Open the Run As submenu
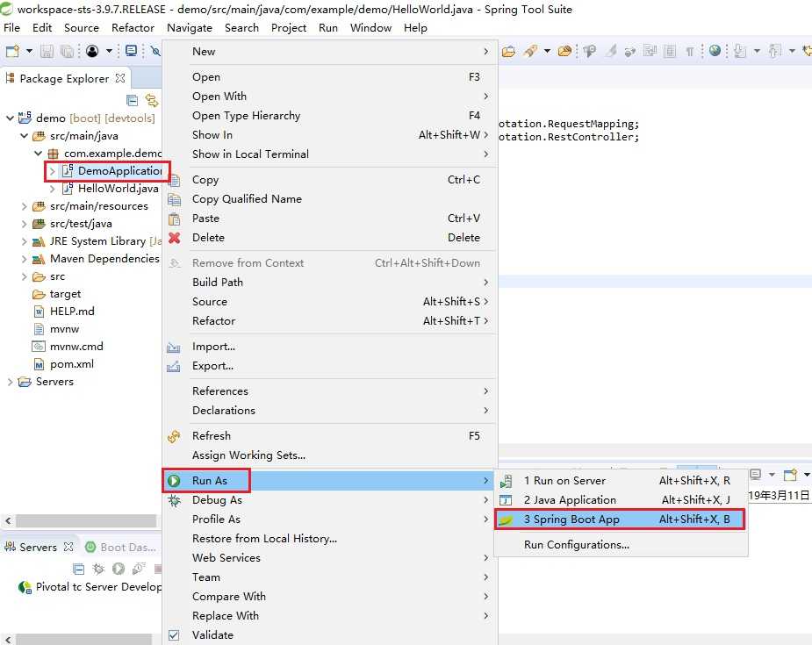 tap(330, 480)
